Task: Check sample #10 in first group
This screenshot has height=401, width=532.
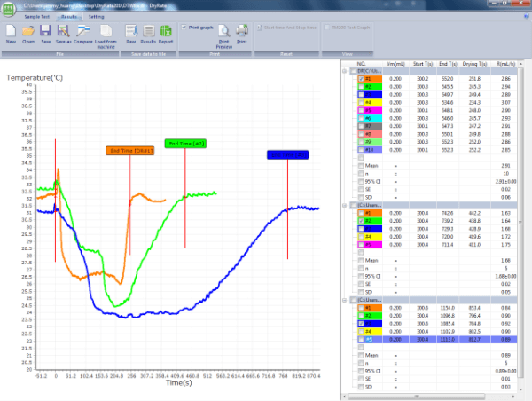Action: point(362,150)
